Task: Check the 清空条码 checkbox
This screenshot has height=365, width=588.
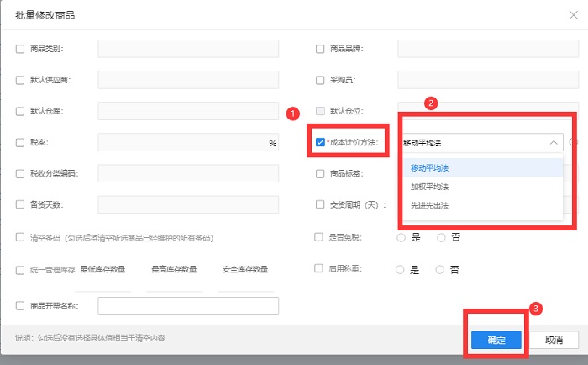Action: tap(20, 238)
